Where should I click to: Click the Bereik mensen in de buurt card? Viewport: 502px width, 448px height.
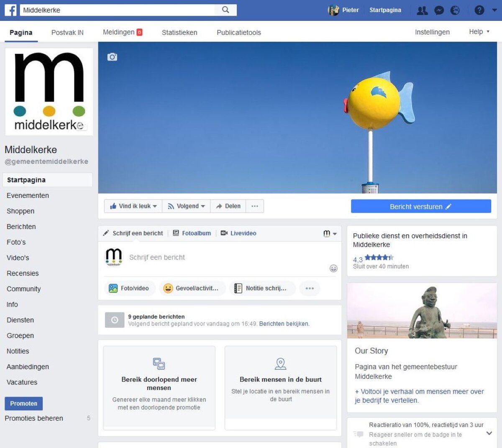click(x=281, y=388)
